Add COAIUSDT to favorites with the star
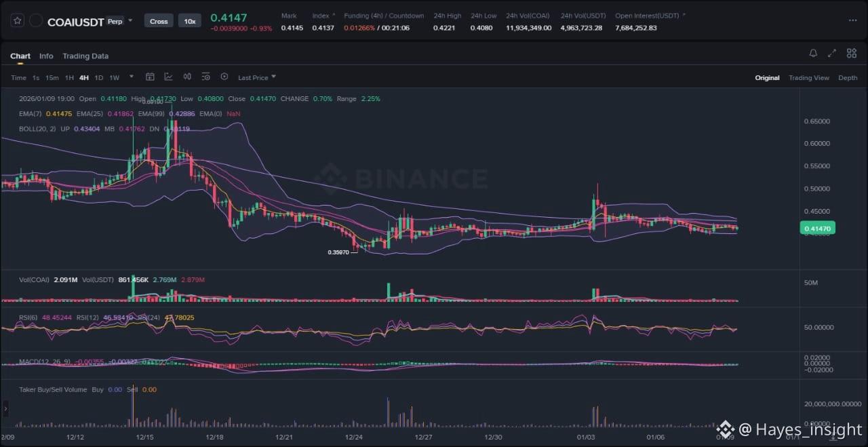 [18, 21]
